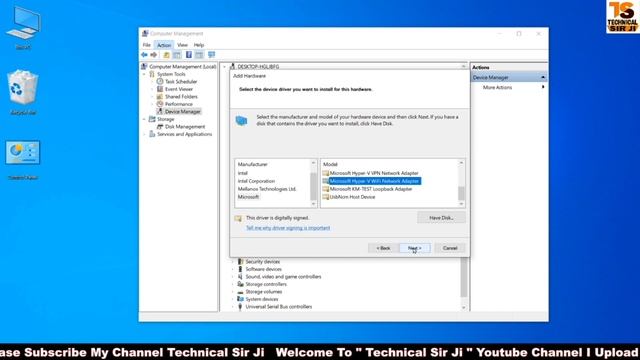Click the Forward arrow toolbar icon
Image resolution: width=640 pixels, height=360 pixels.
(x=153, y=55)
